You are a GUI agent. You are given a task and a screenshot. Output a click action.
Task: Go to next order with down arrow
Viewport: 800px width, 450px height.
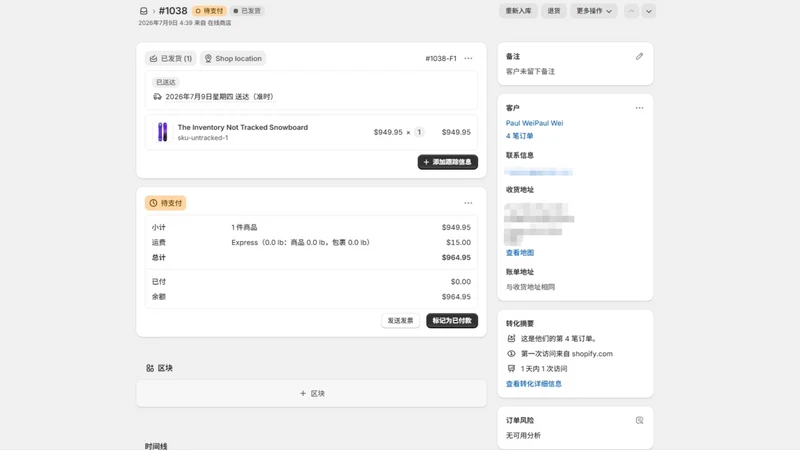point(648,11)
